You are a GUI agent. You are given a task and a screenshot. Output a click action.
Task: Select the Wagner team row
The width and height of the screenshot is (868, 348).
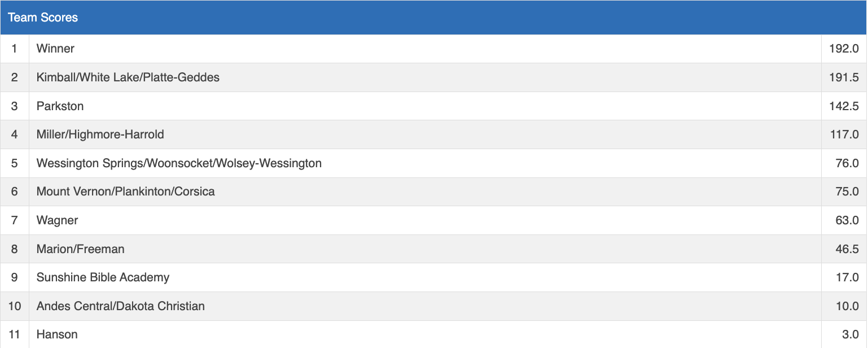57,220
